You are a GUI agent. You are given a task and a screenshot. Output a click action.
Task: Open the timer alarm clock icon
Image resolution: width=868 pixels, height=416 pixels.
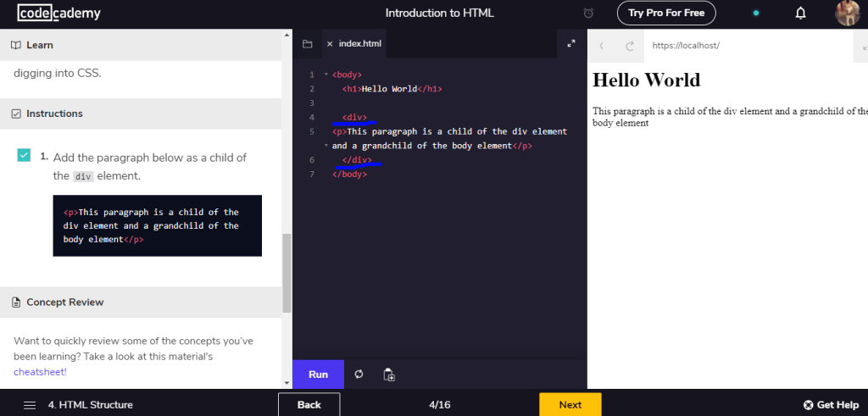(x=589, y=13)
